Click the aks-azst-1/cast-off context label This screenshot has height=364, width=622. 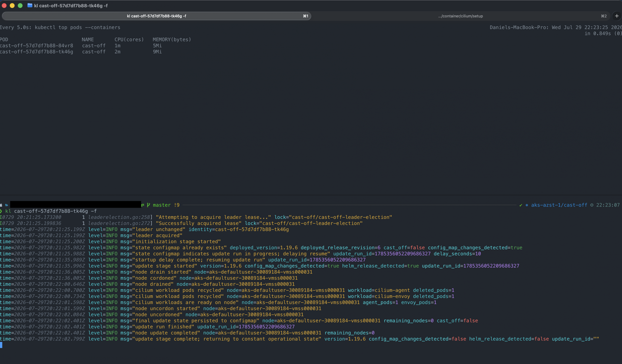click(x=559, y=205)
